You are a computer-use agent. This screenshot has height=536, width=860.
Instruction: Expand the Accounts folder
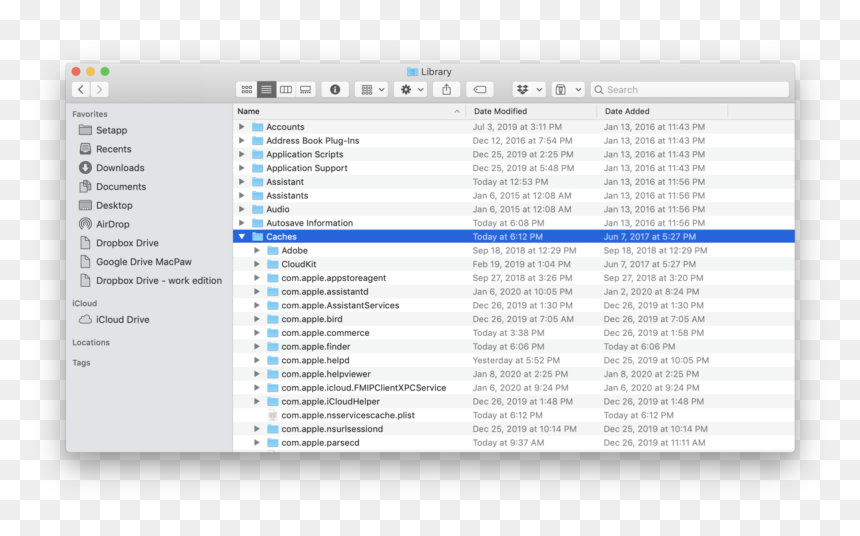click(242, 127)
